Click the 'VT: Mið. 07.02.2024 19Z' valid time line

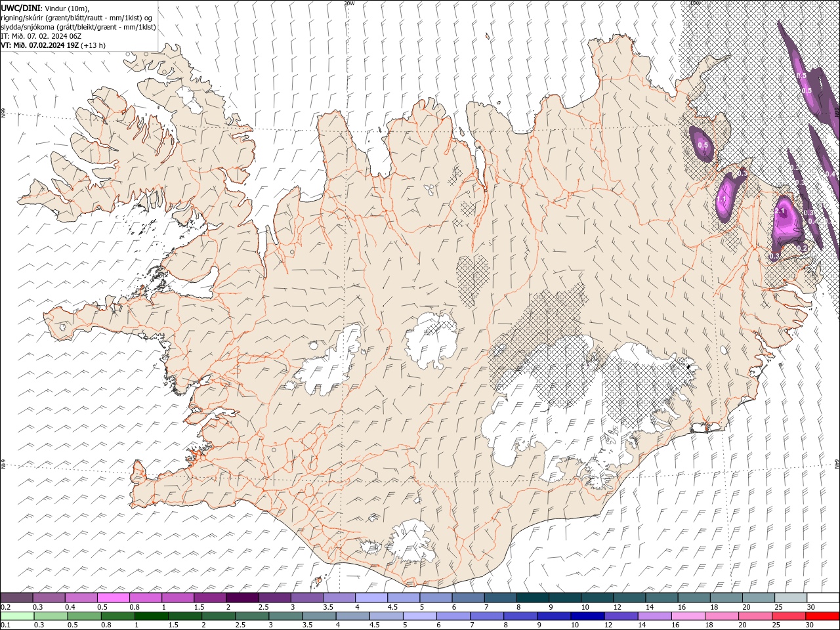[x=54, y=45]
